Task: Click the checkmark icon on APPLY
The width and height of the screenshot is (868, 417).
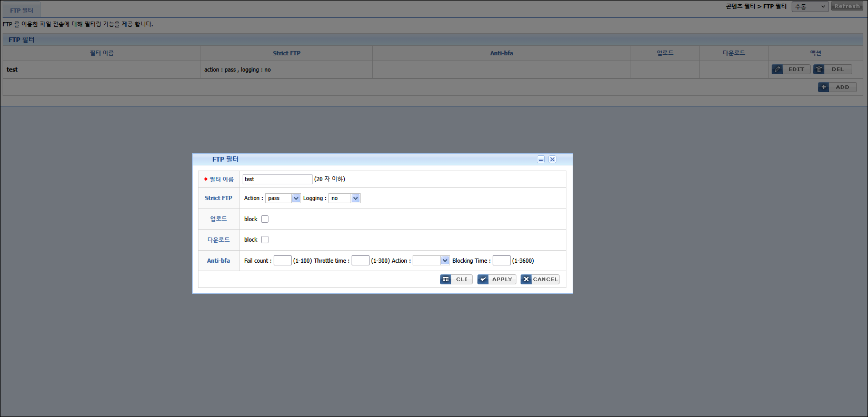Action: click(483, 280)
